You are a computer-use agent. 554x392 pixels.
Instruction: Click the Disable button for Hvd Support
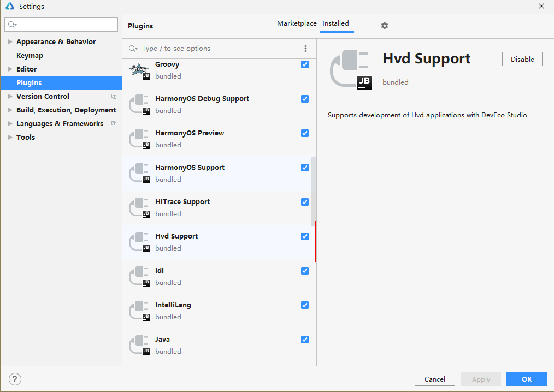522,59
